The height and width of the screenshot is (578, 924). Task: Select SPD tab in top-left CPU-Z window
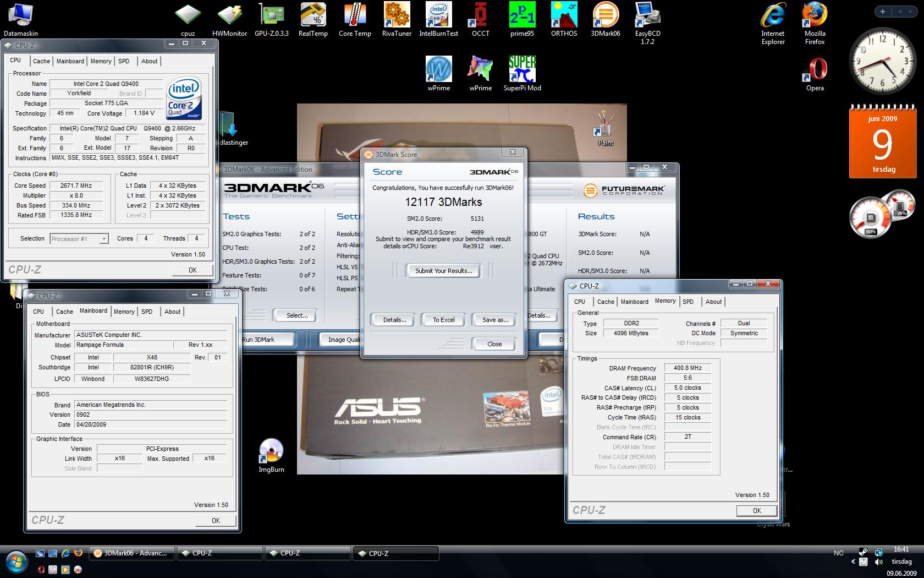tap(124, 61)
